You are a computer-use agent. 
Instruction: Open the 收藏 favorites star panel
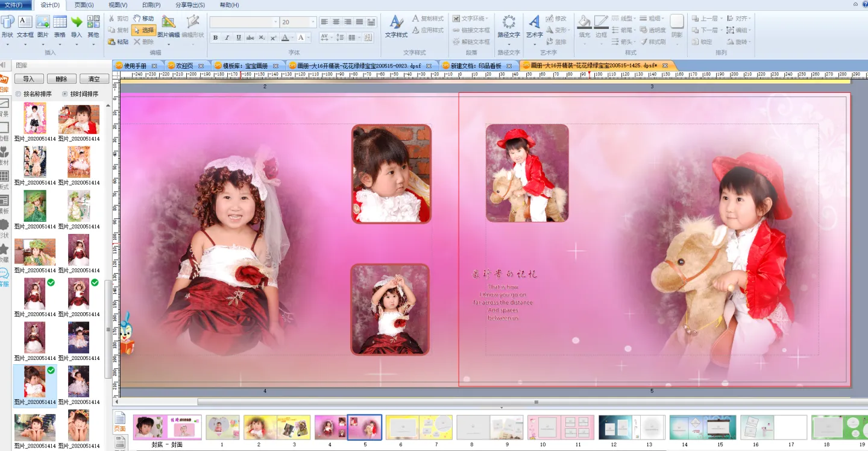point(4,253)
